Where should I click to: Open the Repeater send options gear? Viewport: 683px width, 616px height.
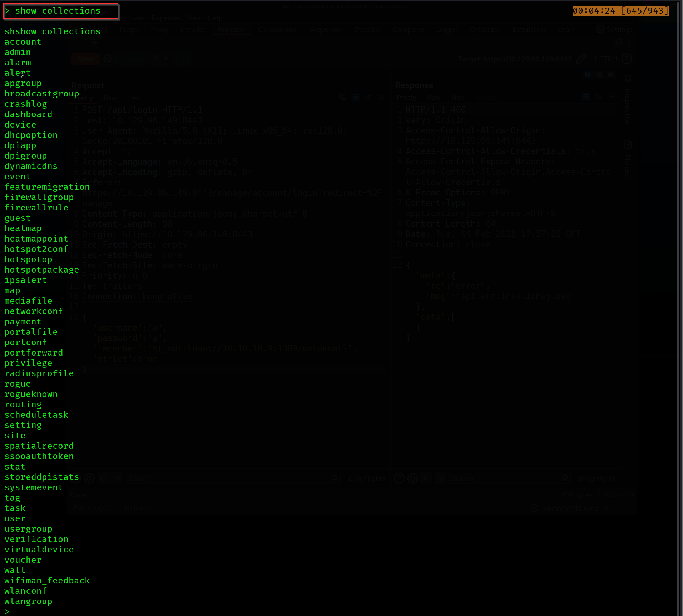(x=108, y=59)
